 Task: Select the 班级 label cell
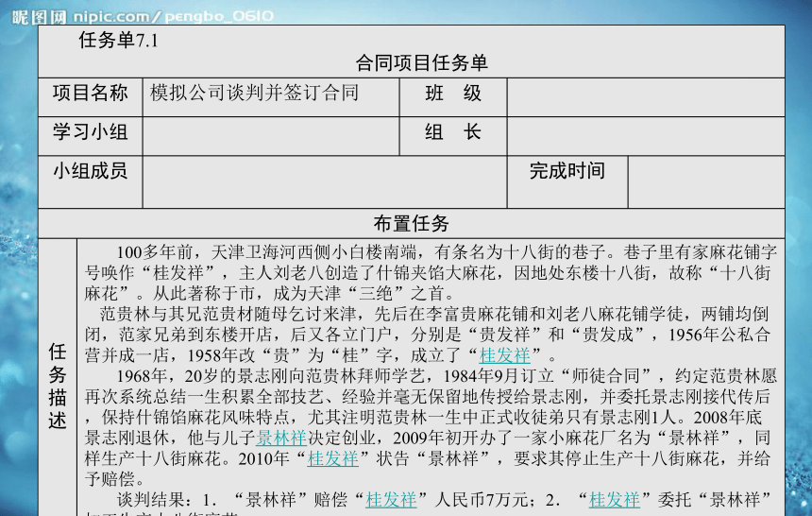[453, 97]
